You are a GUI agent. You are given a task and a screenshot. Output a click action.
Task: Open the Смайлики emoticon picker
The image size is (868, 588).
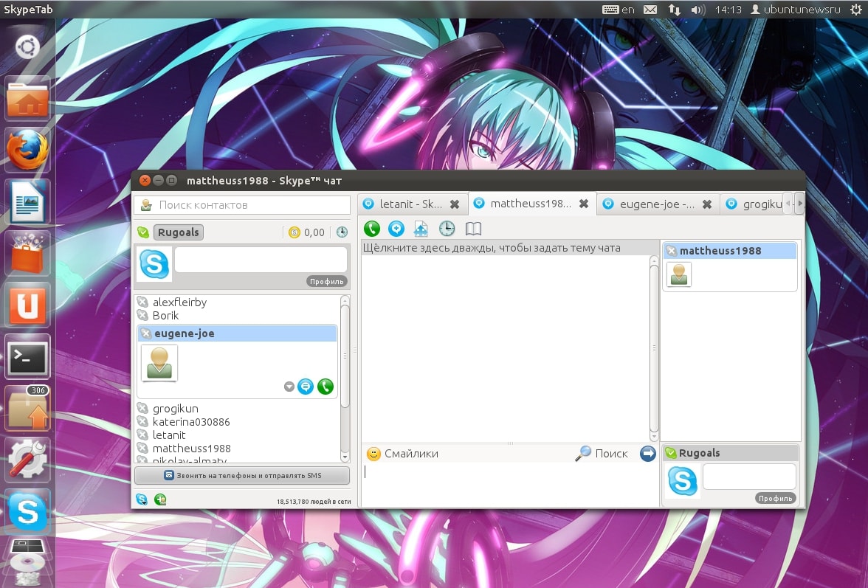pyautogui.click(x=402, y=454)
